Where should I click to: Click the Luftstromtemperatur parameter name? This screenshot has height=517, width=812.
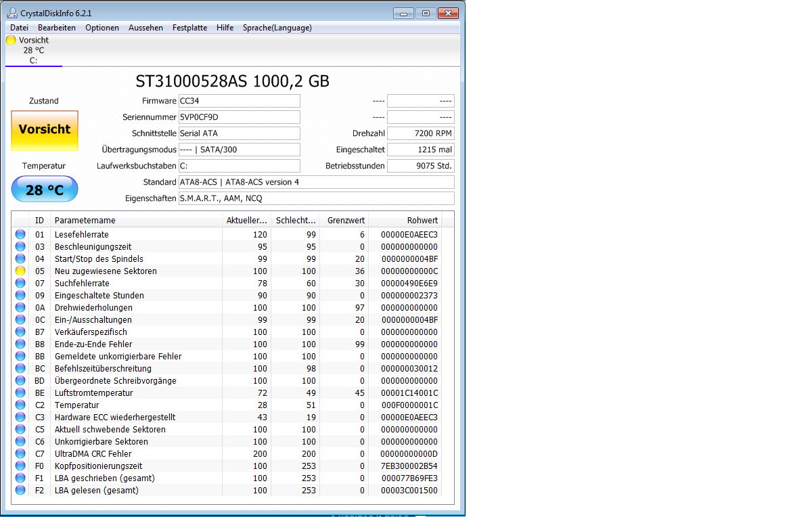pos(94,392)
